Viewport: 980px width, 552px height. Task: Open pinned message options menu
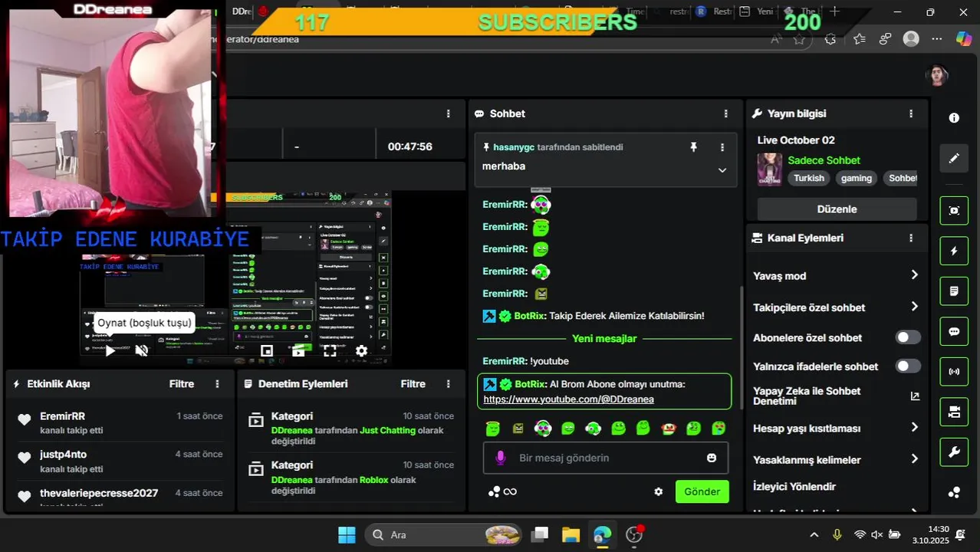coord(722,147)
